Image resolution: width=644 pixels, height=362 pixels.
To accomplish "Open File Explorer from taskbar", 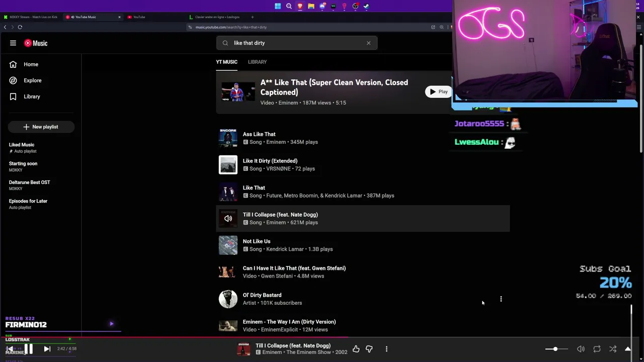I will tap(311, 6).
